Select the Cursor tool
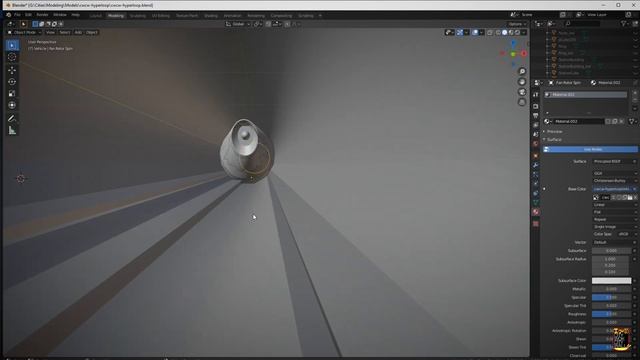Viewport: 640px width, 360px height. [12, 57]
